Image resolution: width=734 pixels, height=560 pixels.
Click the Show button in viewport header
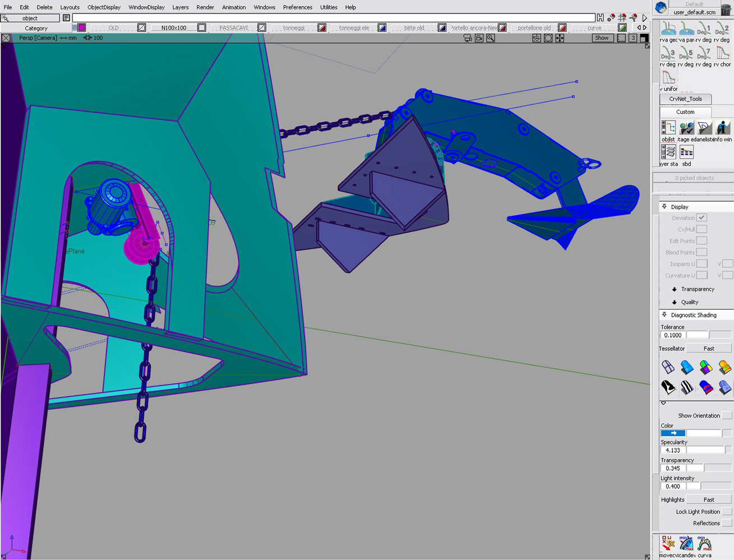point(602,38)
